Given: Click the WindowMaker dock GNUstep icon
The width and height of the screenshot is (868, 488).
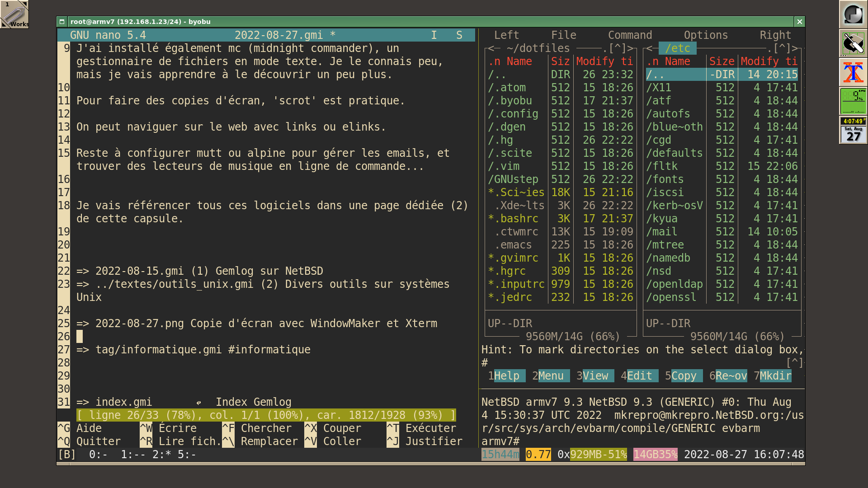Looking at the screenshot, I should [853, 14].
